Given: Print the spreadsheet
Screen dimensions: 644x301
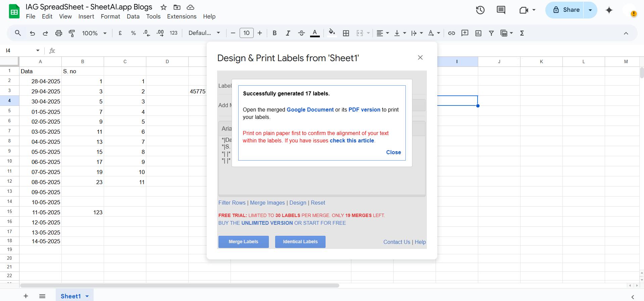Looking at the screenshot, I should coord(59,33).
